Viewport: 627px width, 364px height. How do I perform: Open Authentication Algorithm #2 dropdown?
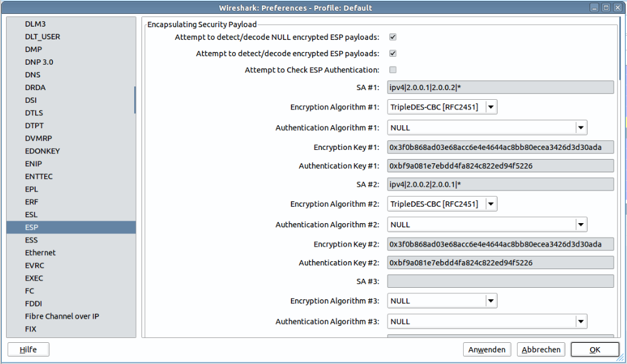tap(487, 225)
